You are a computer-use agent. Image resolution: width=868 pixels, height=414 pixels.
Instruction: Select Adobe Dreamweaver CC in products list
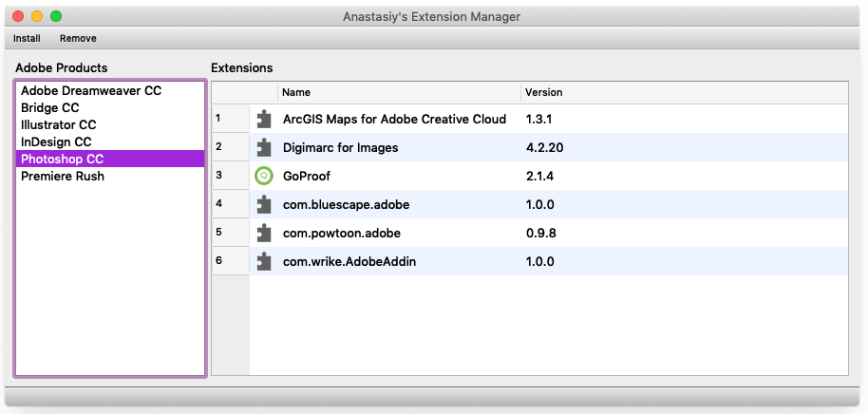(x=91, y=91)
